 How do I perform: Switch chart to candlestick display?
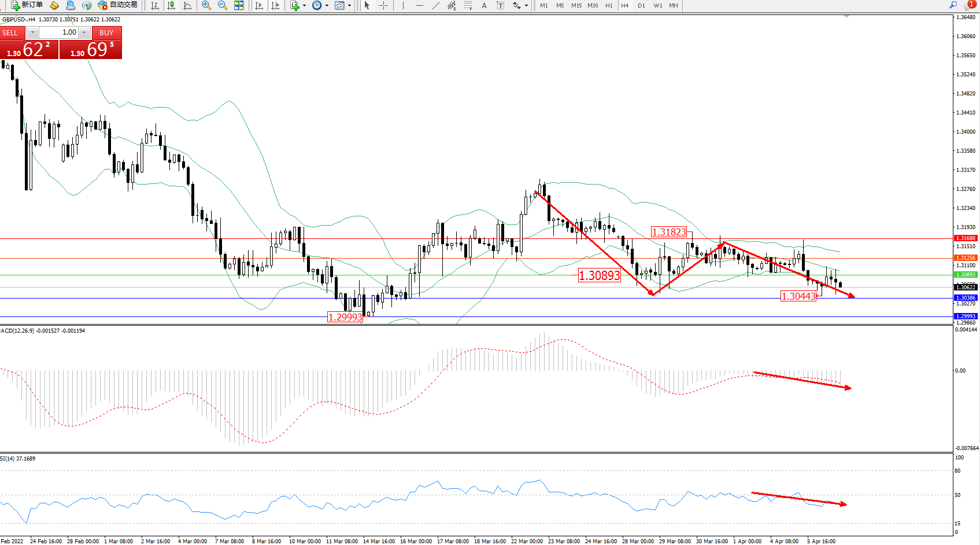171,5
